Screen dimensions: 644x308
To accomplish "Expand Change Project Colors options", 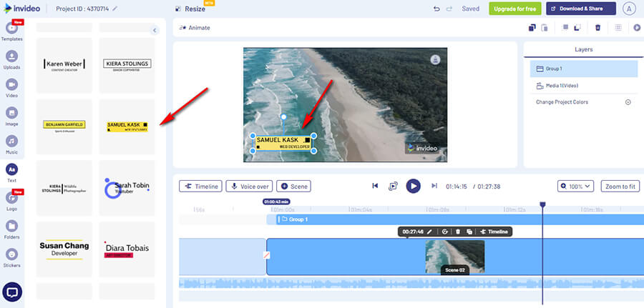I will (x=628, y=102).
